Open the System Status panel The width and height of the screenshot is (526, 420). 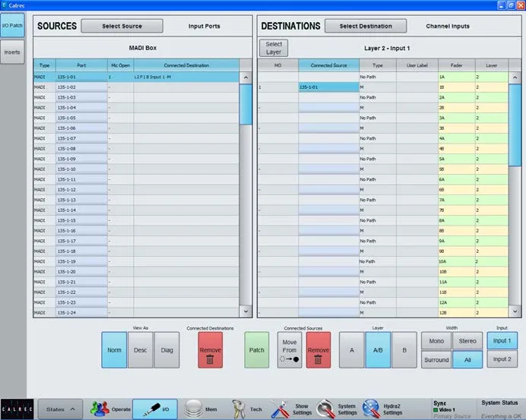(x=499, y=409)
